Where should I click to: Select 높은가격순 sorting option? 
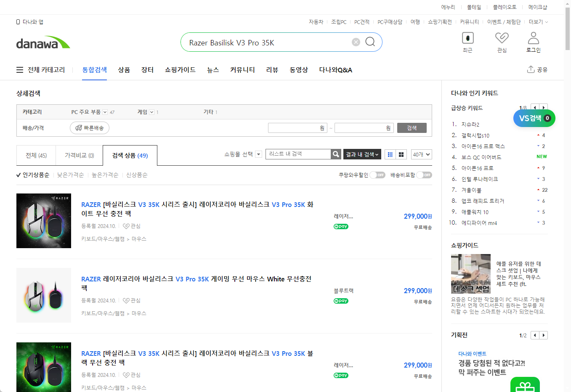[x=105, y=175]
